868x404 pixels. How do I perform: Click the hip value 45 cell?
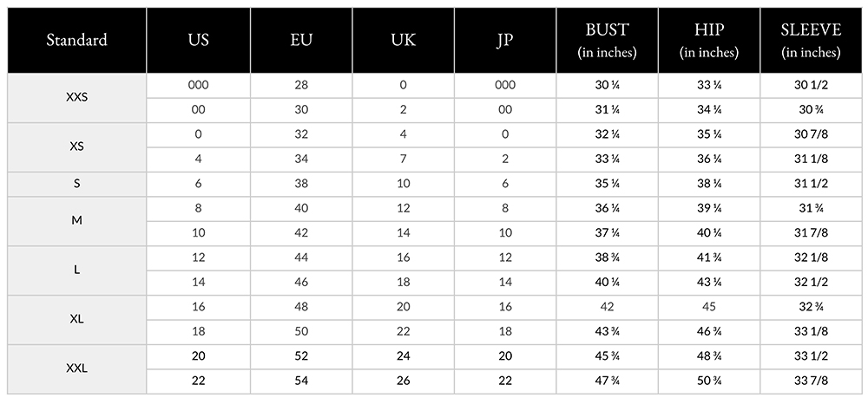coord(709,307)
